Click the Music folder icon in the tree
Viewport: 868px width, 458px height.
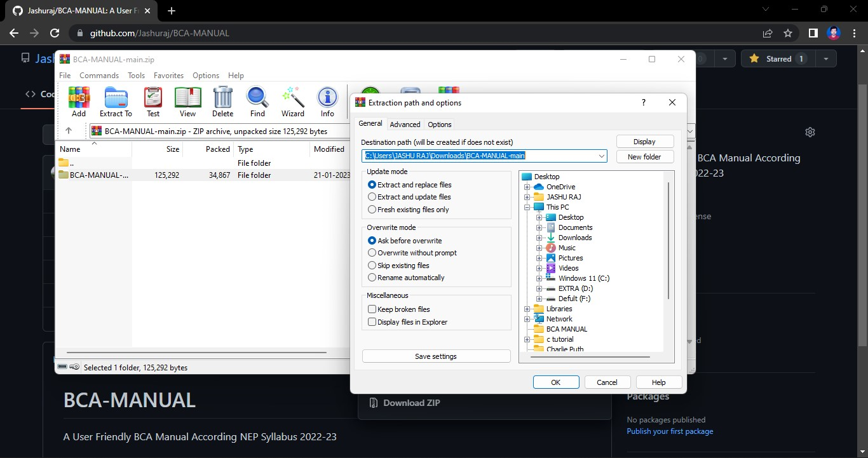coord(551,248)
